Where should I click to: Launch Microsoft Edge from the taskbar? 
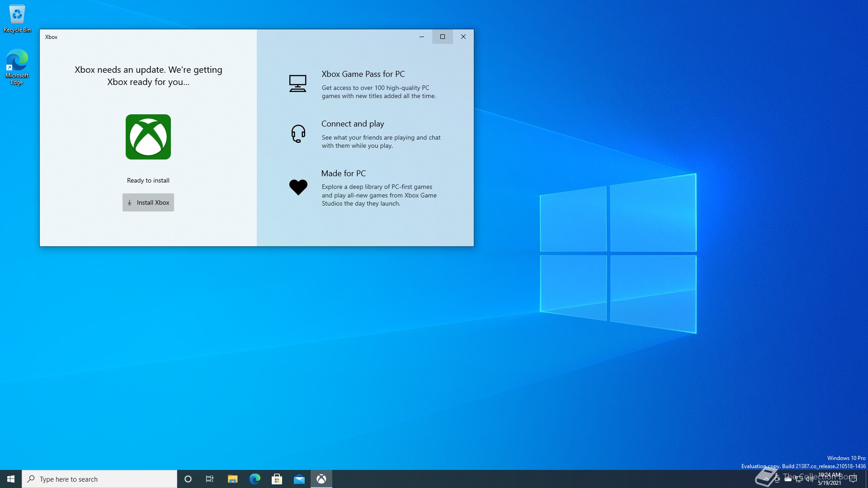click(255, 479)
